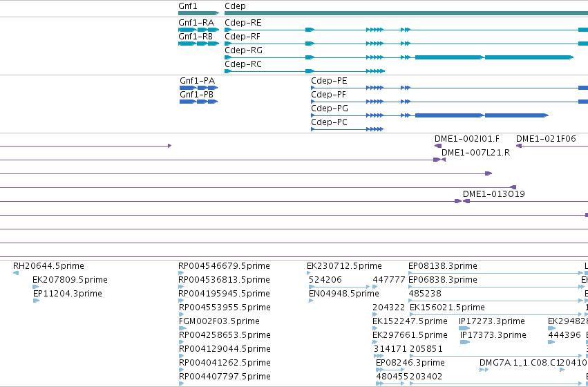Select the Cdep-PC protein label
This screenshot has height=387, width=588.
[x=329, y=122]
